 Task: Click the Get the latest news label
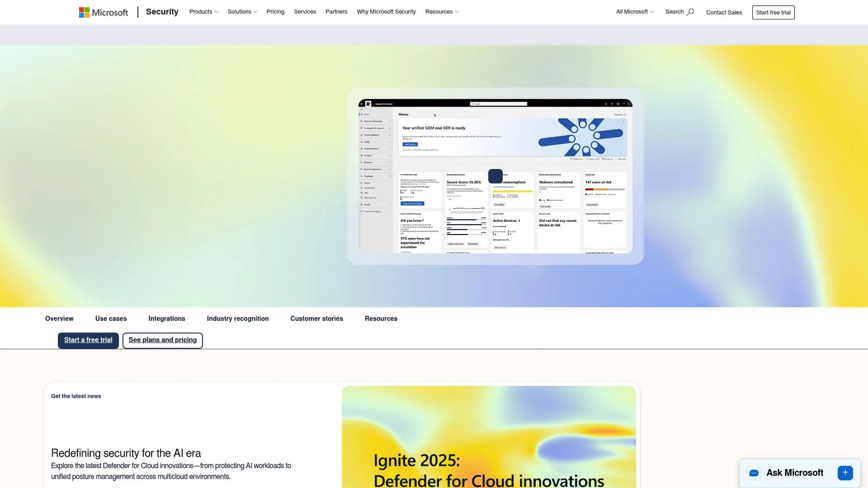tap(76, 396)
